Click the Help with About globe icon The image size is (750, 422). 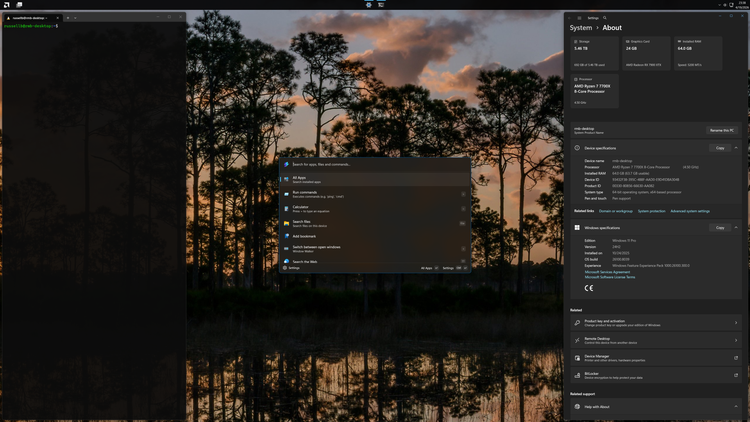point(577,407)
